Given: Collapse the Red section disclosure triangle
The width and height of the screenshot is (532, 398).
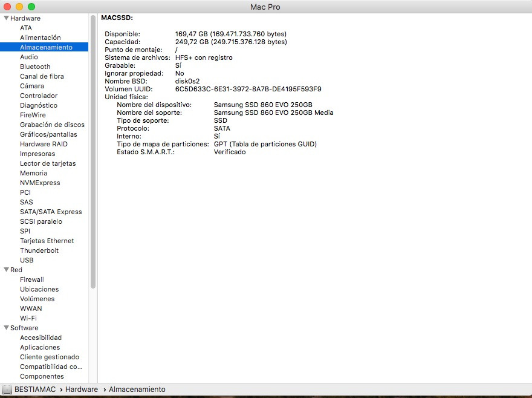Looking at the screenshot, I should 6,270.
